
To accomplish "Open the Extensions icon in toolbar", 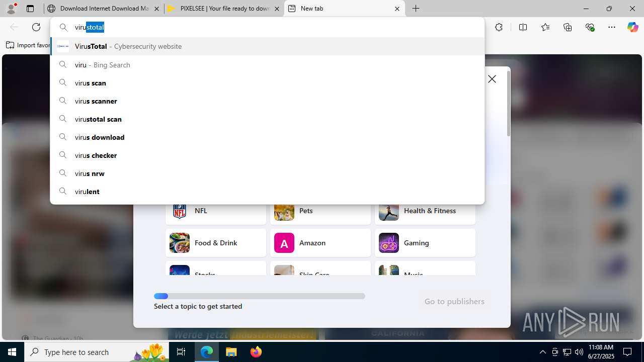I will point(499,27).
